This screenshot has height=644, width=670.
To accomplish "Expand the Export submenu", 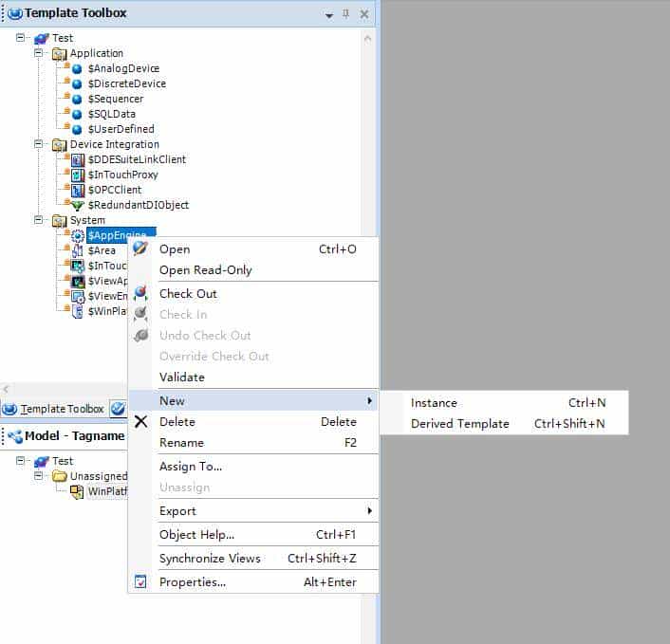I will pyautogui.click(x=253, y=511).
